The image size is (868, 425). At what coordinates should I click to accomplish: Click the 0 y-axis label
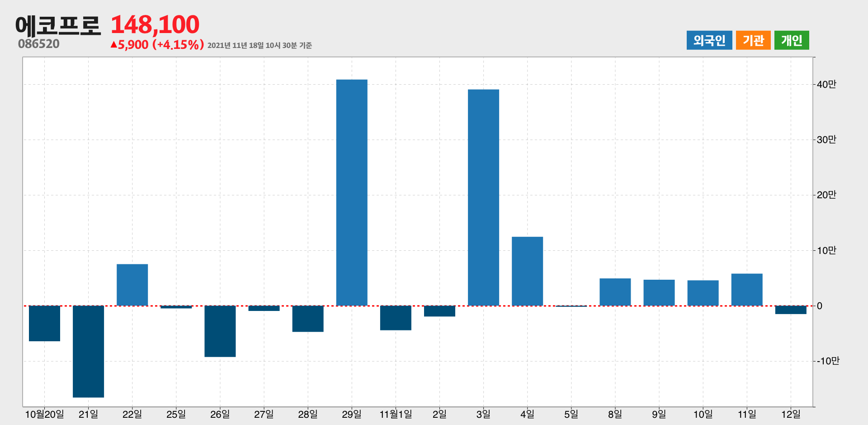pyautogui.click(x=820, y=306)
